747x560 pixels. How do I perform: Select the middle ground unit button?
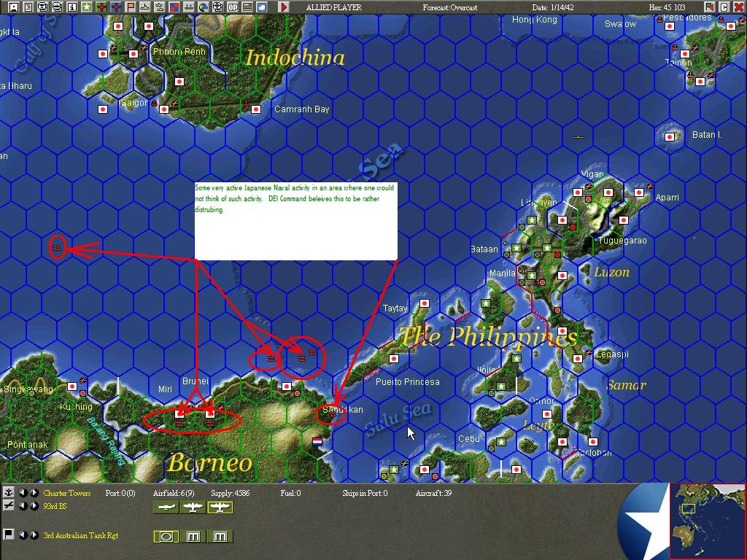pyautogui.click(x=193, y=537)
